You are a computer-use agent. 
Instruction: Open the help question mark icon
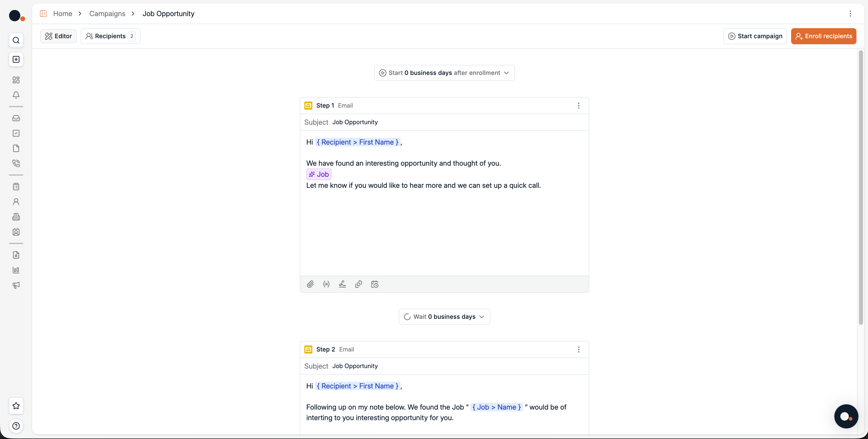(16, 426)
